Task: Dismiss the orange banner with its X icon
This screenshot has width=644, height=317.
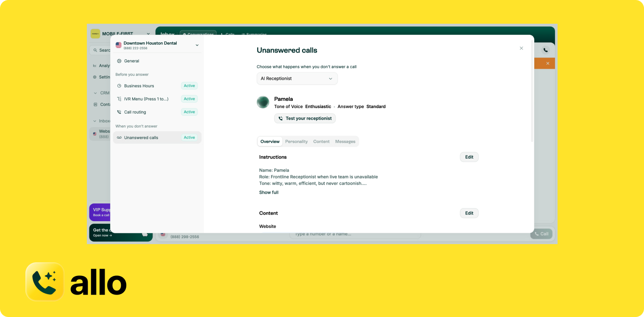Action: click(x=547, y=63)
